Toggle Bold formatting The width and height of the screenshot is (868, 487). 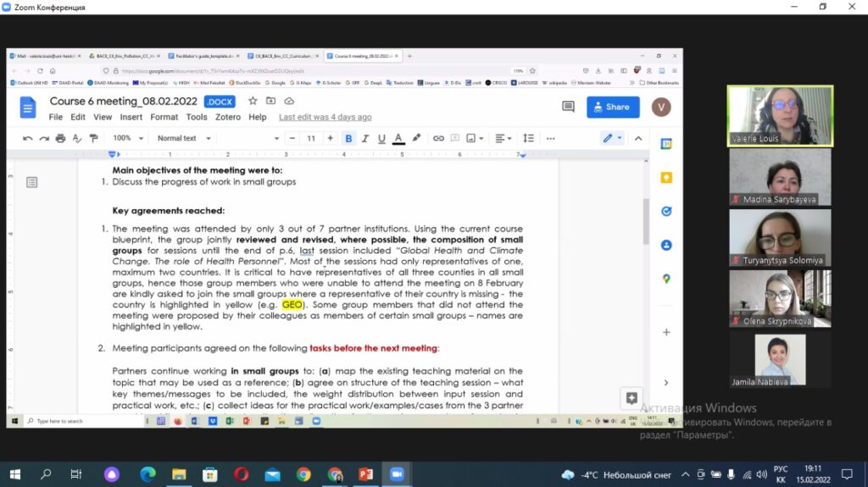[x=348, y=138]
